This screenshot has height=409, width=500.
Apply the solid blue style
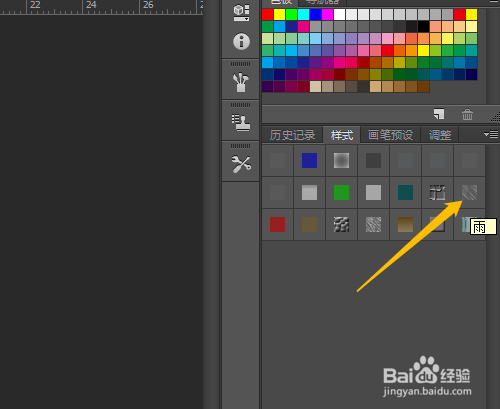point(309,160)
